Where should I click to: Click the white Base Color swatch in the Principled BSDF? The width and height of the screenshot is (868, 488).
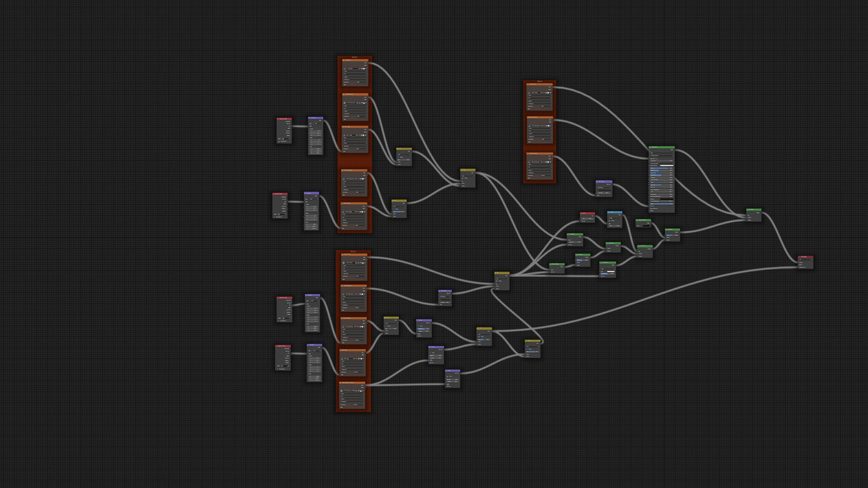(666, 165)
